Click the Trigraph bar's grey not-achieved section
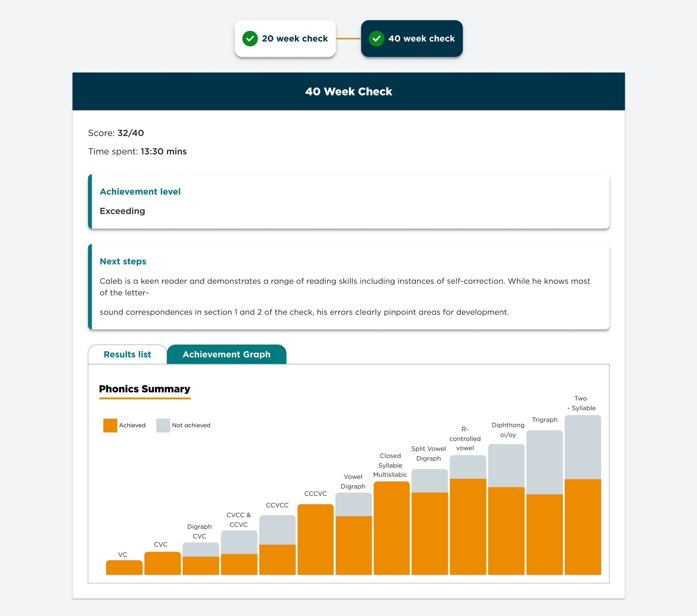Viewport: 697px width, 616px height. (544, 462)
